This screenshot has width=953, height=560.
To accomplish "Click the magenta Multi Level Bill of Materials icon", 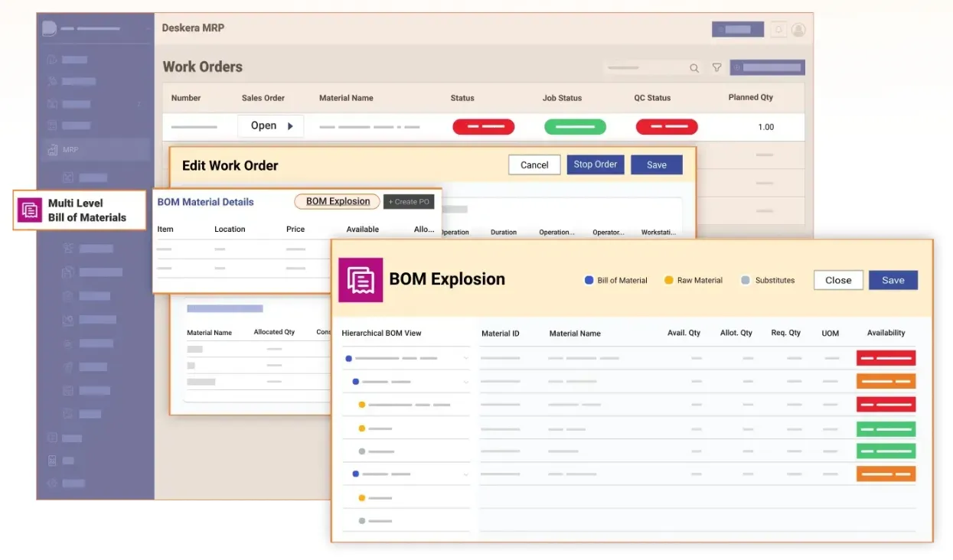I will 30,210.
